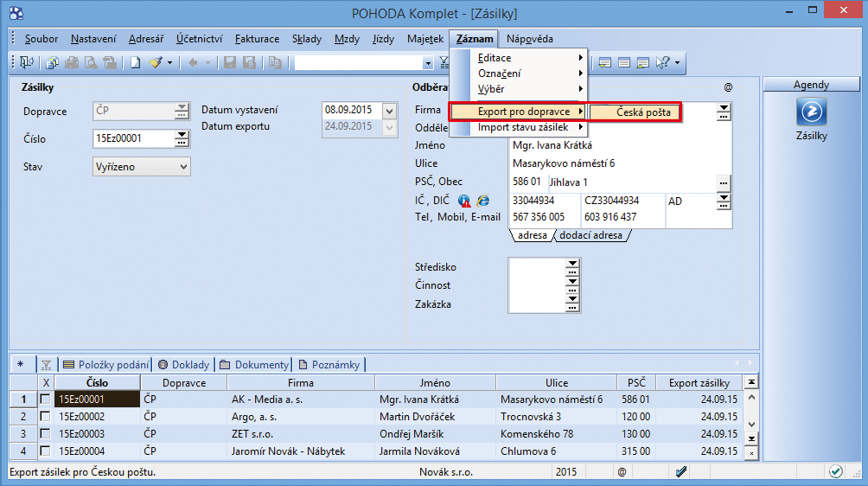The image size is (868, 486).
Task: Open the Dopravce field list button
Action: [x=182, y=111]
